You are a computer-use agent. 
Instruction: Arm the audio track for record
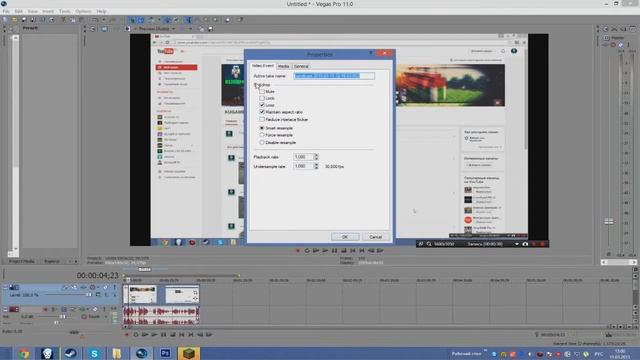coord(45,309)
